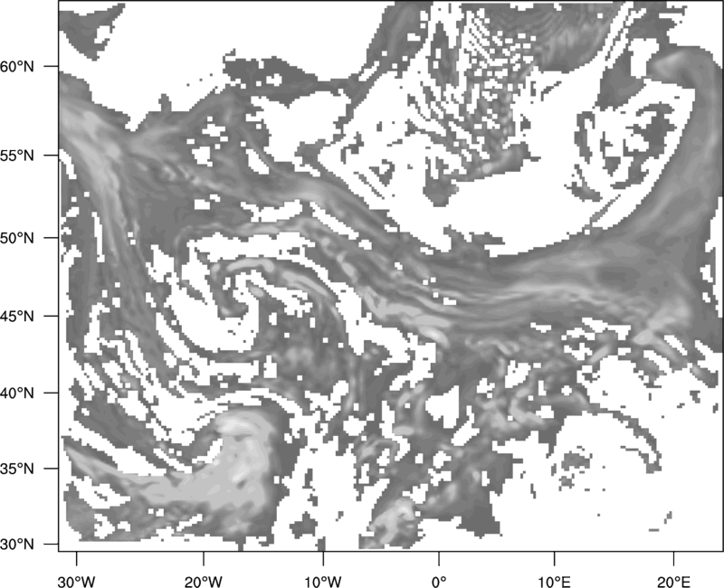Click the 60°N latitude label
Image resolution: width=724 pixels, height=588 pixels.
click(17, 66)
